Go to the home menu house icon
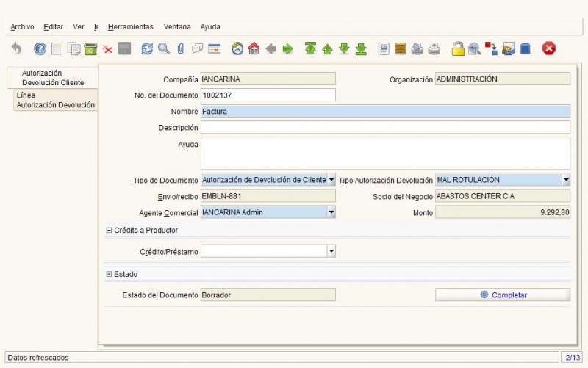This screenshot has width=588, height=368. [x=254, y=48]
